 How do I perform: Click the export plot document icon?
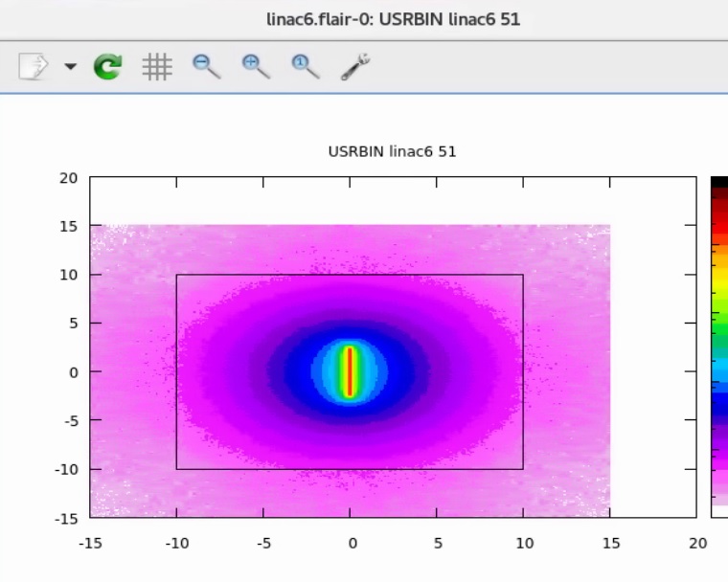point(34,66)
